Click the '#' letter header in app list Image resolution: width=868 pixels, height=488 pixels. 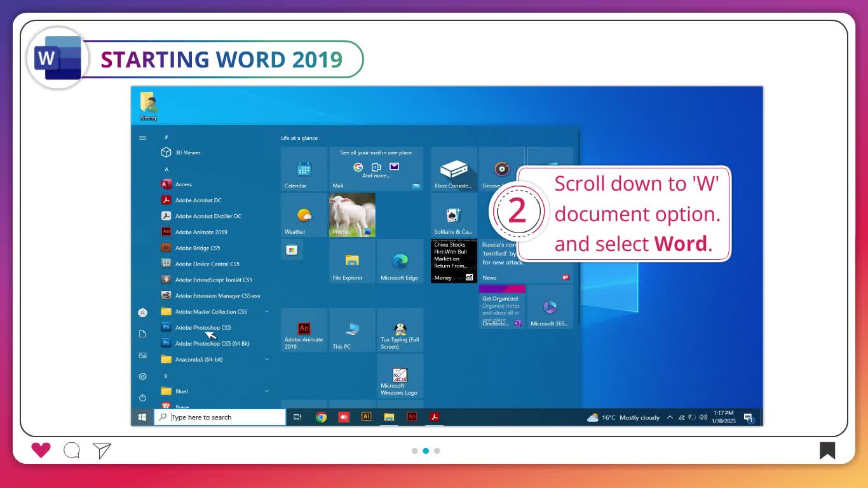166,137
